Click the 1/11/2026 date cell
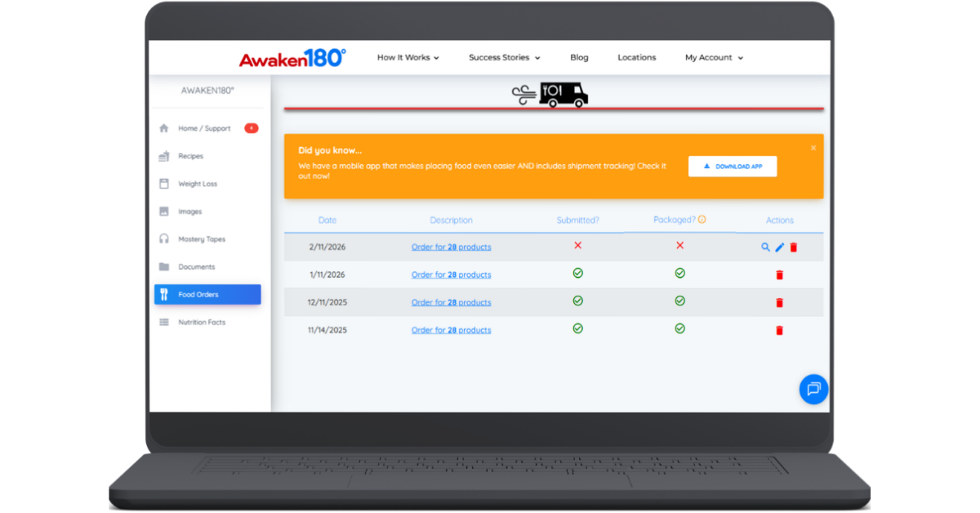This screenshot has height=513, width=980. point(327,275)
